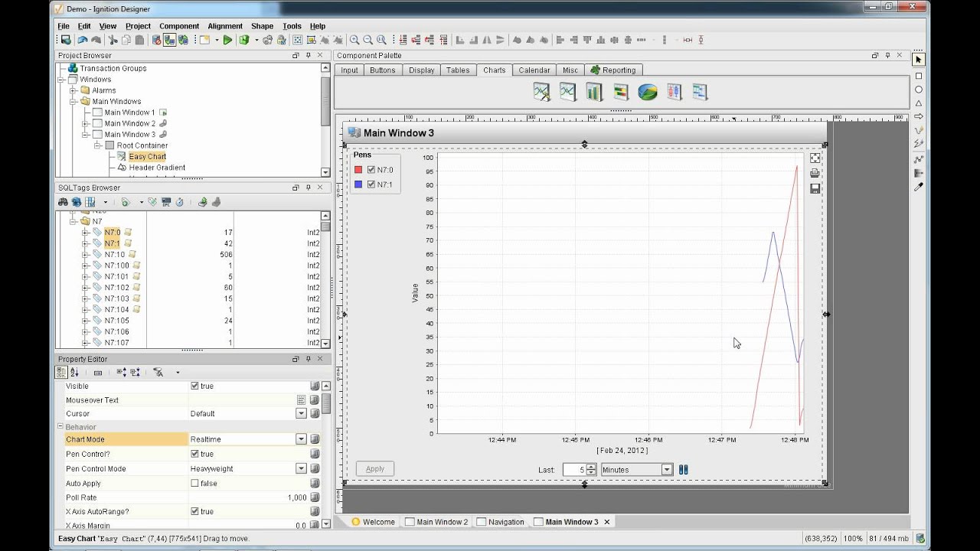Open the Tools menu
The image size is (980, 551).
[x=292, y=26]
